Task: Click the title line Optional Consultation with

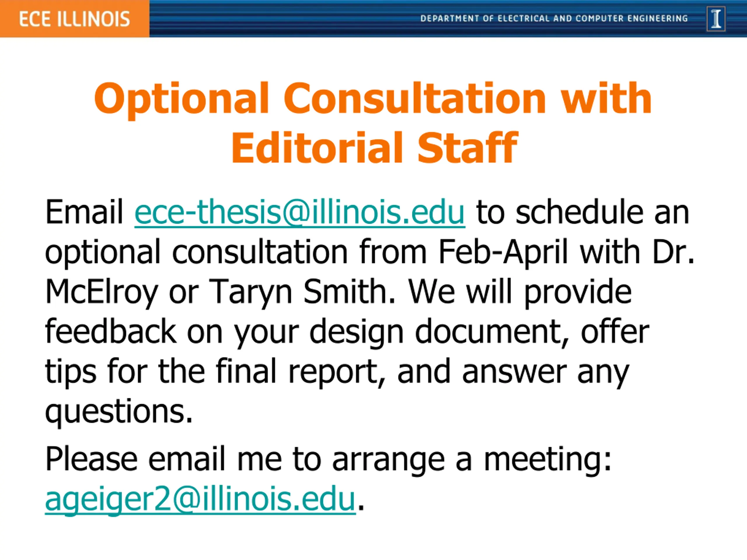Action: pos(373,99)
